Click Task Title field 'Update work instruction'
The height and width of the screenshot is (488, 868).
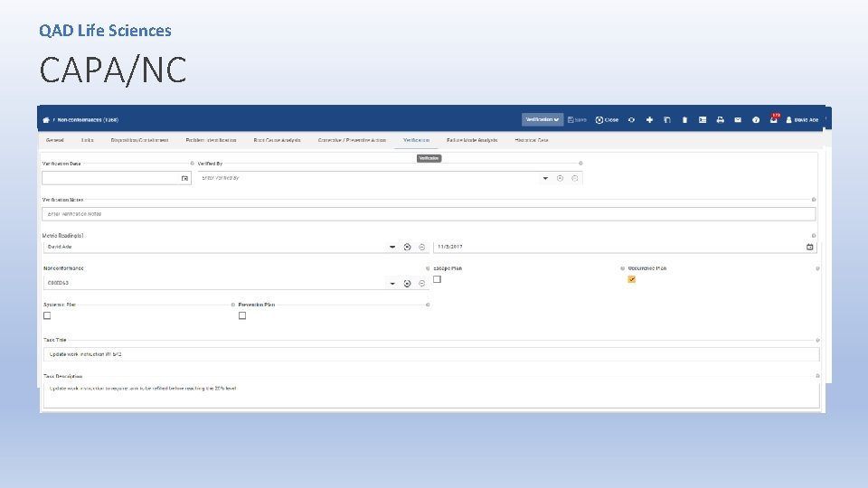pos(431,354)
